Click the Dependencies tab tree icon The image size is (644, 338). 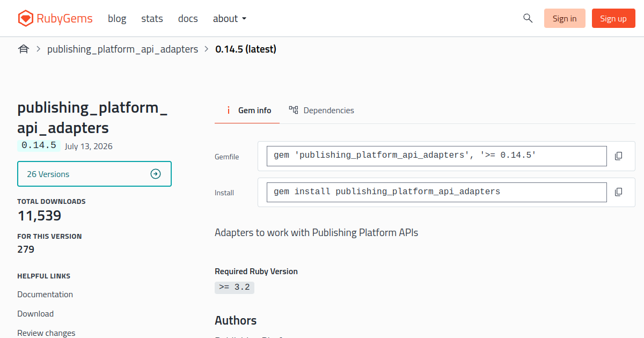(x=294, y=110)
